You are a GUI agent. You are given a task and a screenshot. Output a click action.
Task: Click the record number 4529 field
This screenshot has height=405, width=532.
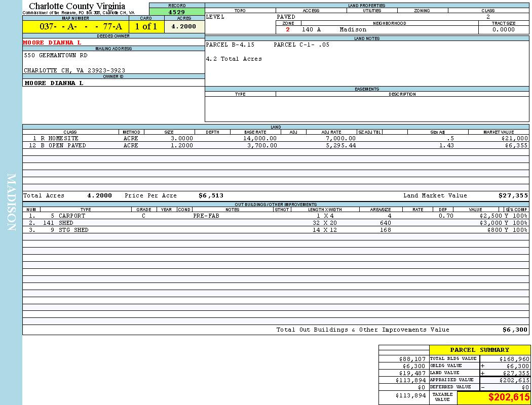(x=177, y=12)
